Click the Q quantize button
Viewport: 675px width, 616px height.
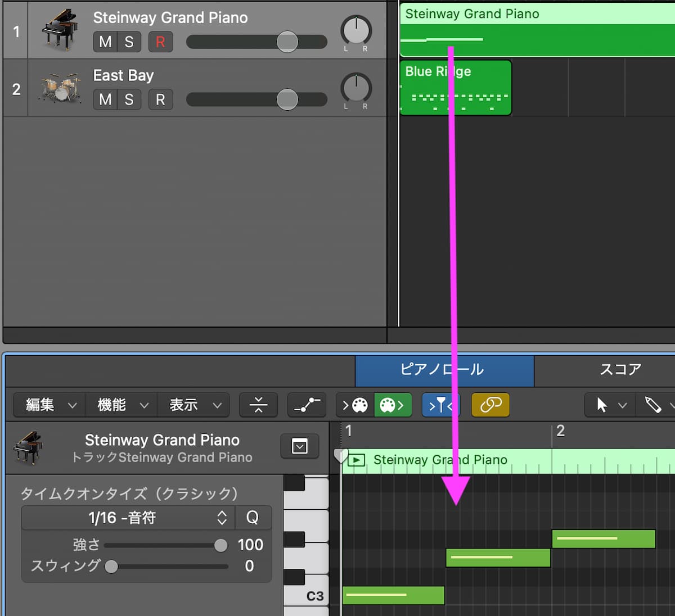[x=253, y=518]
